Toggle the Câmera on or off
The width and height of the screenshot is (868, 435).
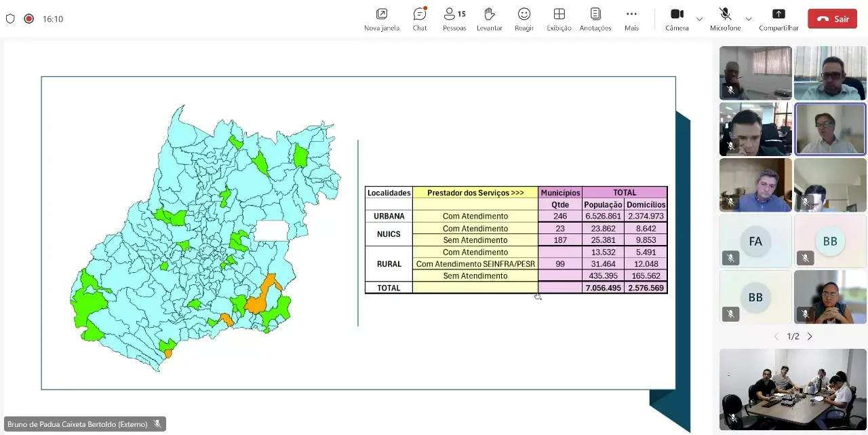677,19
